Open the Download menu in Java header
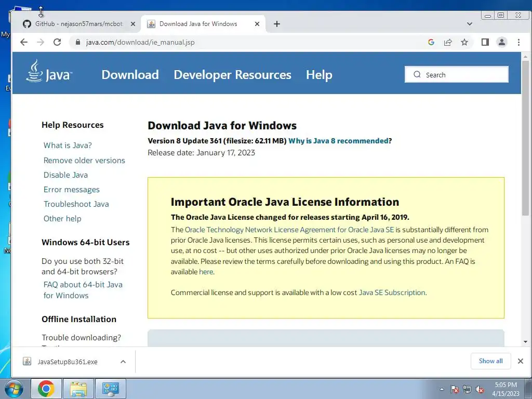 [130, 75]
